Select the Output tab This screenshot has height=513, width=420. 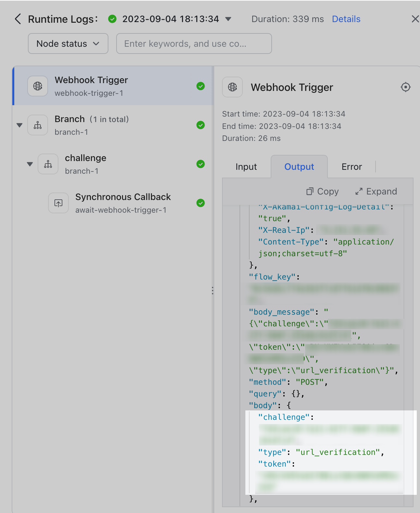[x=299, y=167]
